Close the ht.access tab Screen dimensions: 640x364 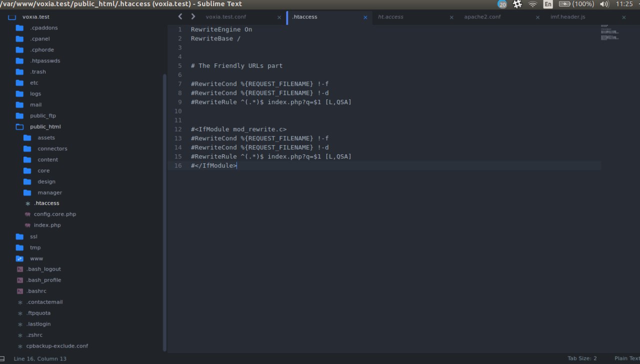pyautogui.click(x=451, y=17)
